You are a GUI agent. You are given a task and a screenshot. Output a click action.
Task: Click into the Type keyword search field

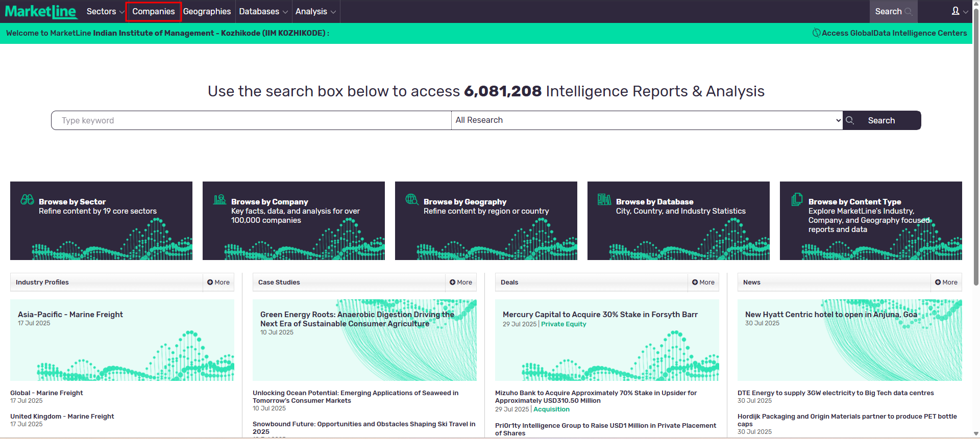point(251,120)
